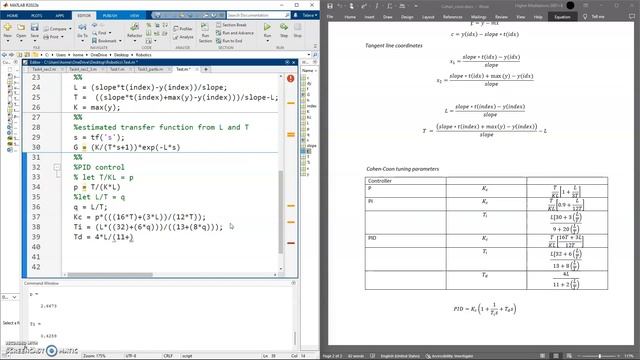Image resolution: width=640 pixels, height=360 pixels.
Task: Open the Equation tab in Word
Action: (x=562, y=17)
